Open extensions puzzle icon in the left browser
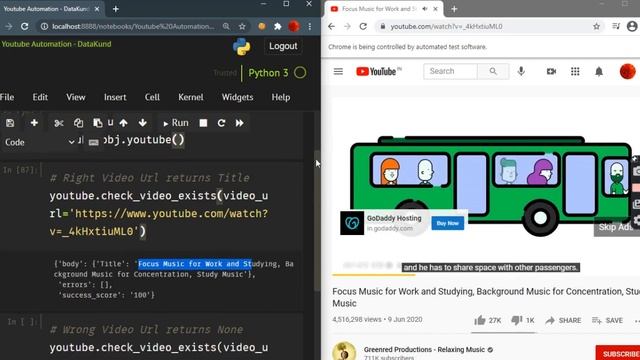Image resolution: width=640 pixels, height=360 pixels. [x=278, y=27]
